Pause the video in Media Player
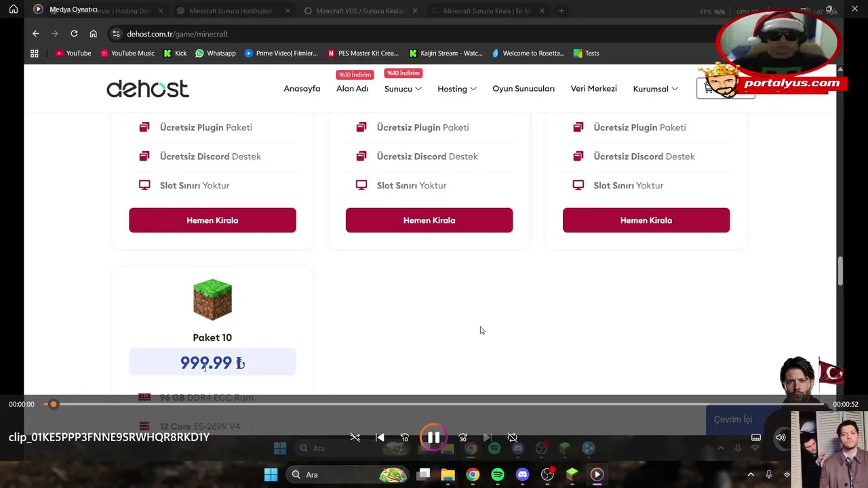The width and height of the screenshot is (868, 488). (x=433, y=437)
